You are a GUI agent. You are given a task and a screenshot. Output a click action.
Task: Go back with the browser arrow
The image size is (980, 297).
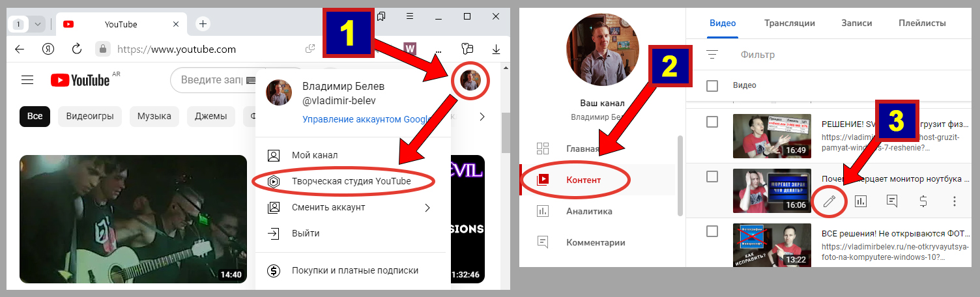pyautogui.click(x=20, y=49)
